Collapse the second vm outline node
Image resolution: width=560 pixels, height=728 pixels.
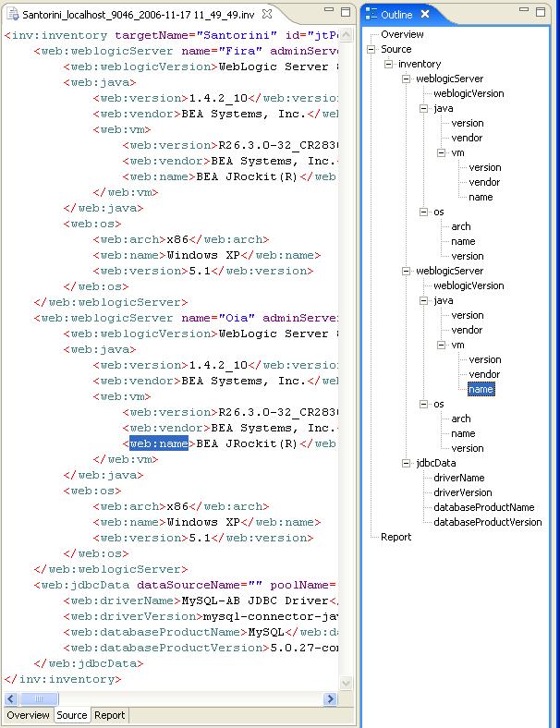coord(441,345)
